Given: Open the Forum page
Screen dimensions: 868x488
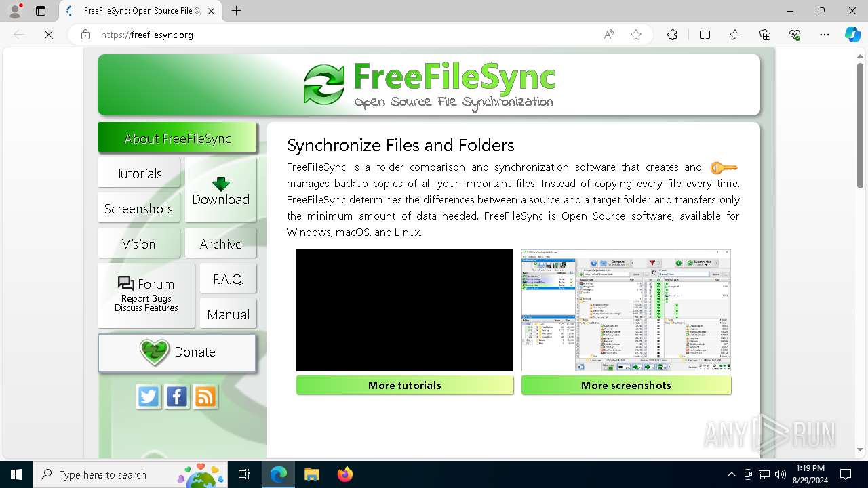Looking at the screenshot, I should pos(146,296).
